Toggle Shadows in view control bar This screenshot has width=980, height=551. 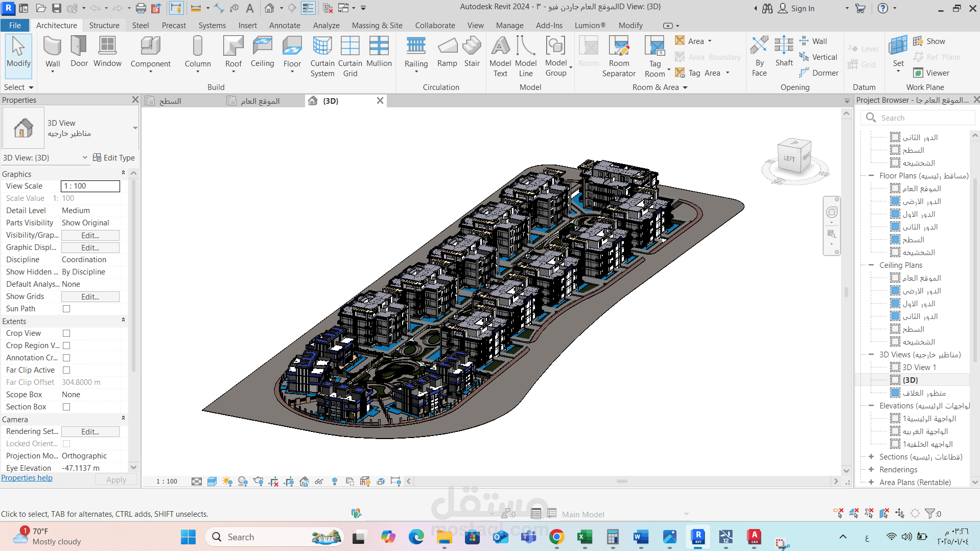(x=243, y=481)
